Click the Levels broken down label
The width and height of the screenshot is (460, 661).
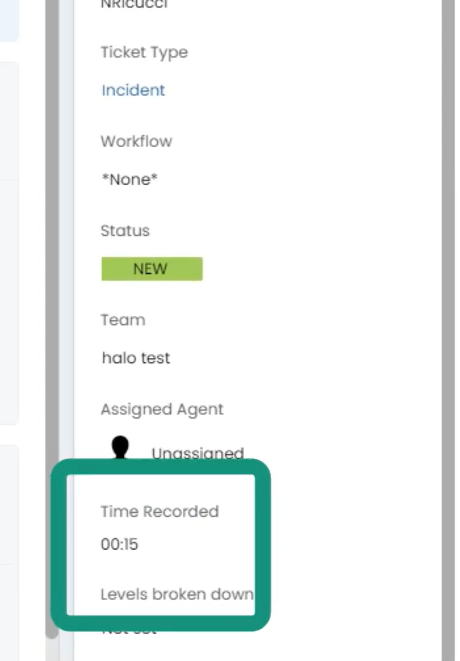pos(177,594)
